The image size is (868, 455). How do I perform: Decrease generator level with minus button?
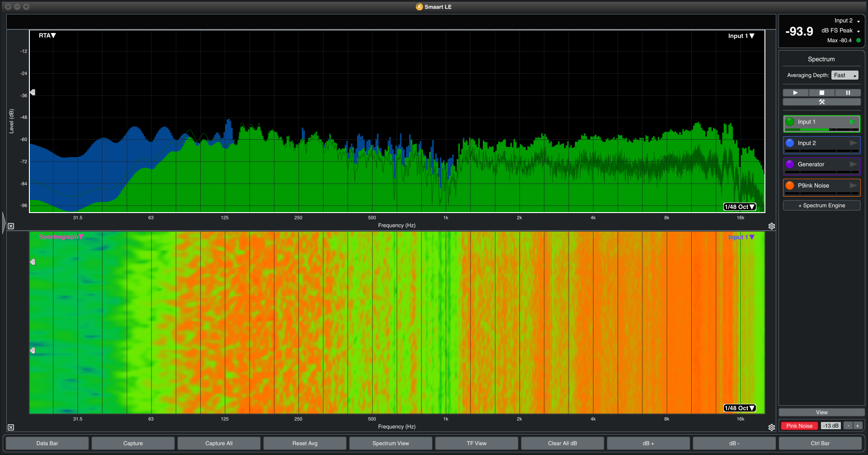tap(849, 426)
